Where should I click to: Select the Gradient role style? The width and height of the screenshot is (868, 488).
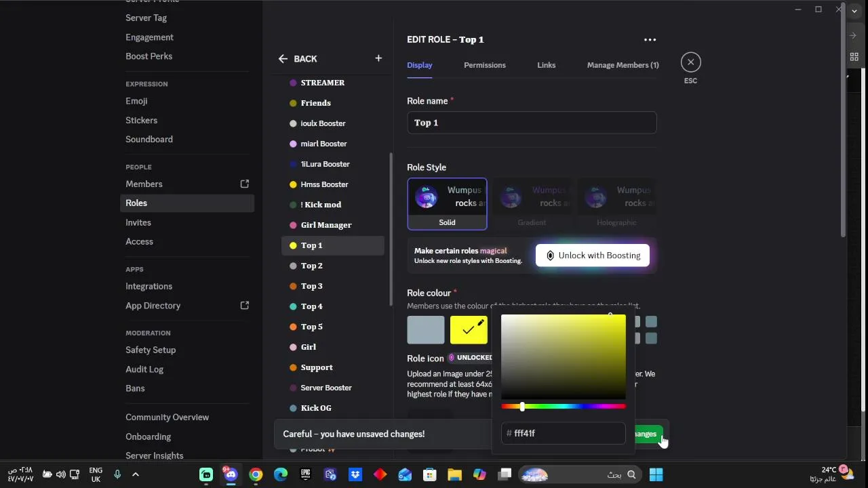[532, 204]
